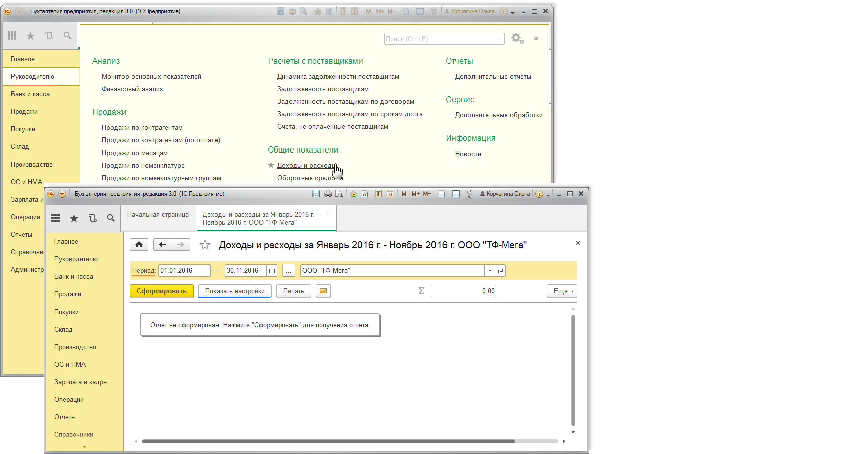Click the Home button in report window

point(139,244)
